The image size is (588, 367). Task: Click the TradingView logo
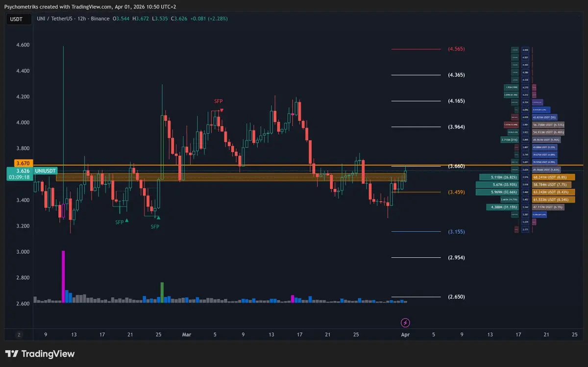[40, 354]
